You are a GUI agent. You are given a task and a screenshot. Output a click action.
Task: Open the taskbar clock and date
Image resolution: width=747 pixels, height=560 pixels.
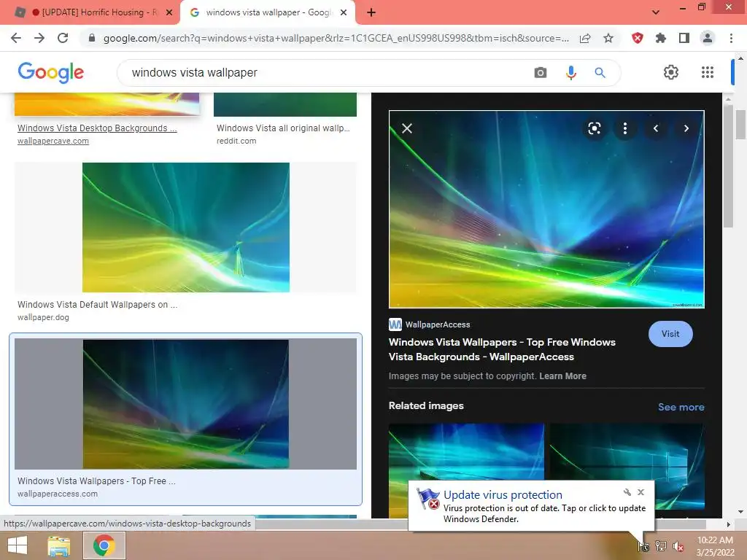pyautogui.click(x=715, y=546)
